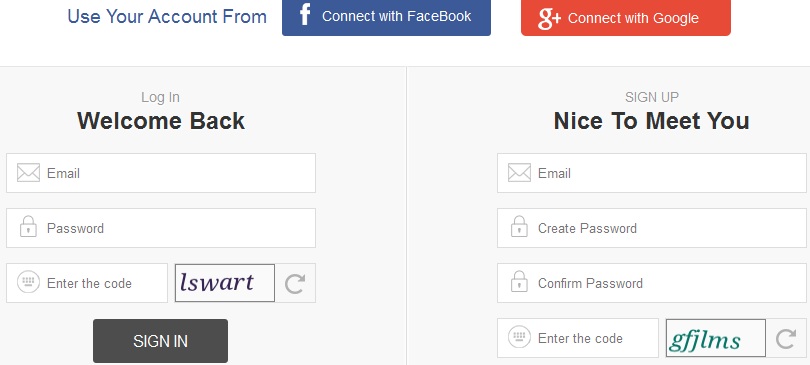Screen dimensions: 810x365
Task: Click padlock icon in login Password field
Action: click(28, 227)
